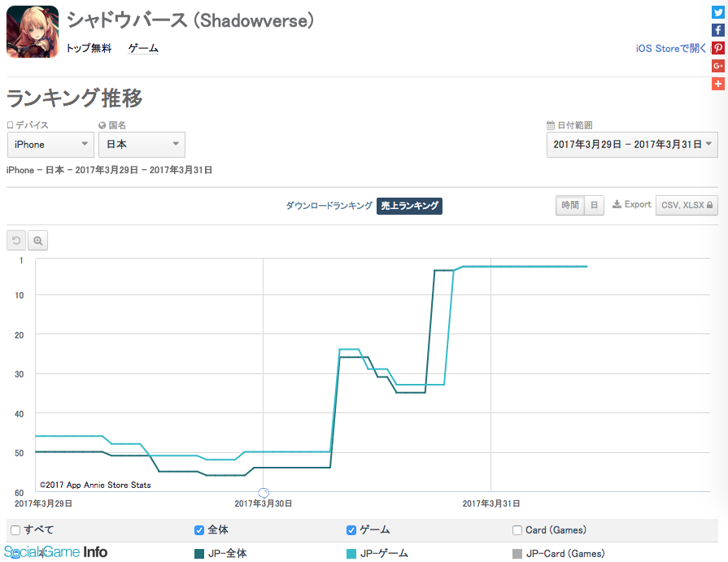The image size is (728, 562).
Task: Open the iOS Storeで開く link
Action: [x=670, y=48]
